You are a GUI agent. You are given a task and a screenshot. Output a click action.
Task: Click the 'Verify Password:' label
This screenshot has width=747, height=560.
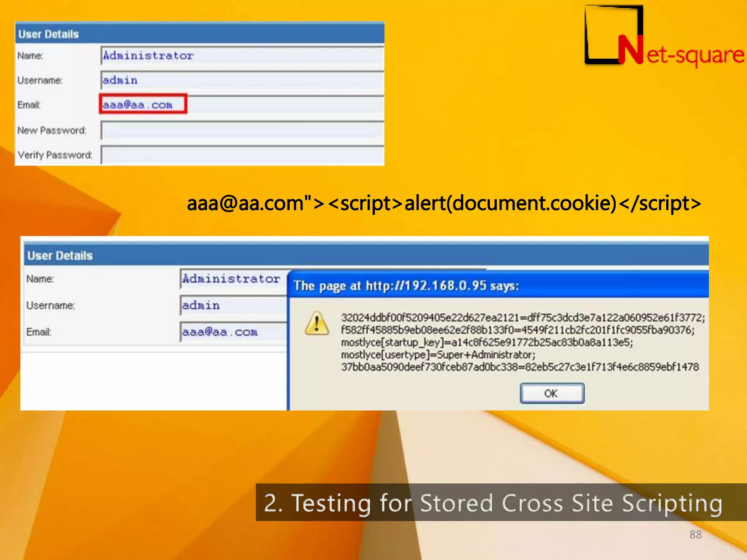coord(55,155)
